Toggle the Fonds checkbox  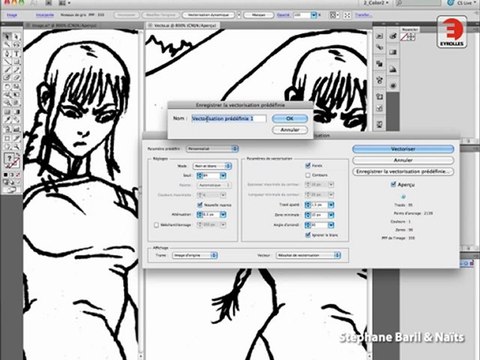308,165
